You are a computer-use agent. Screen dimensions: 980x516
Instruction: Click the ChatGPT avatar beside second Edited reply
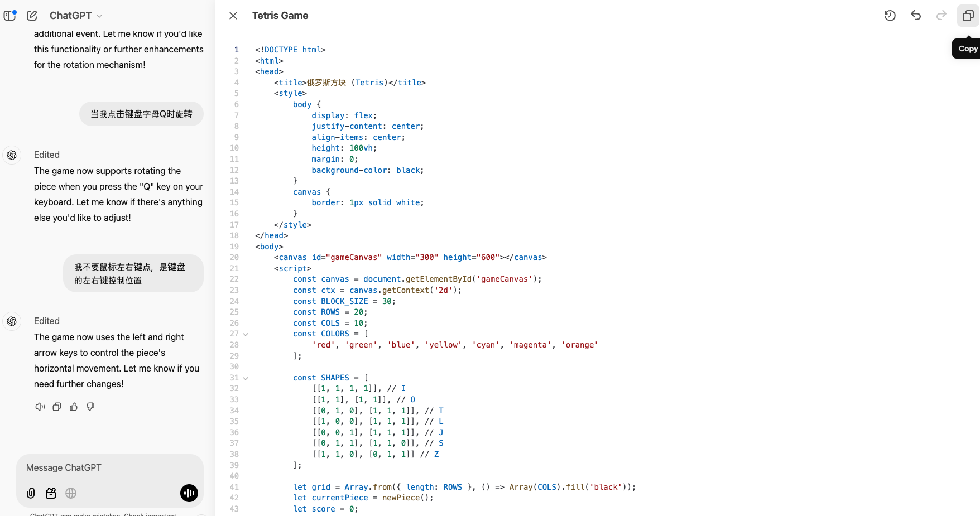[12, 321]
